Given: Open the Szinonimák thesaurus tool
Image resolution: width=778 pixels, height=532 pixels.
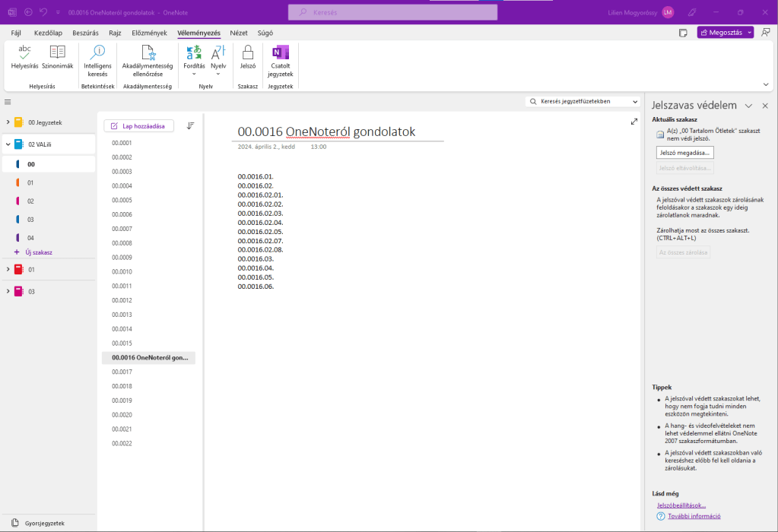Looking at the screenshot, I should click(x=57, y=52).
